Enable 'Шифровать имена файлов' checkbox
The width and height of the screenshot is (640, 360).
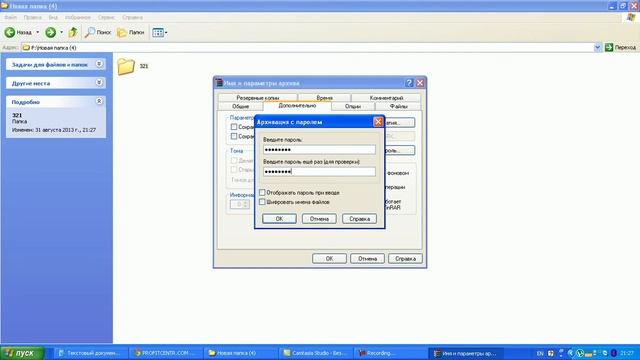click(262, 202)
